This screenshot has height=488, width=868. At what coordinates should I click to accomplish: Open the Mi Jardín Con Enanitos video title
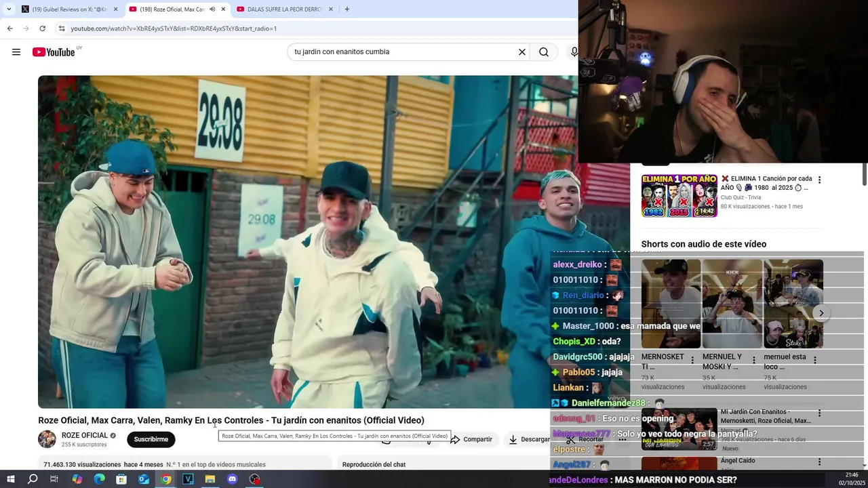pos(766,416)
